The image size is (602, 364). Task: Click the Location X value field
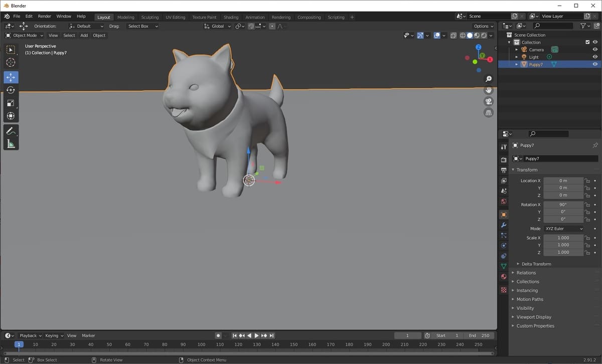coord(563,180)
